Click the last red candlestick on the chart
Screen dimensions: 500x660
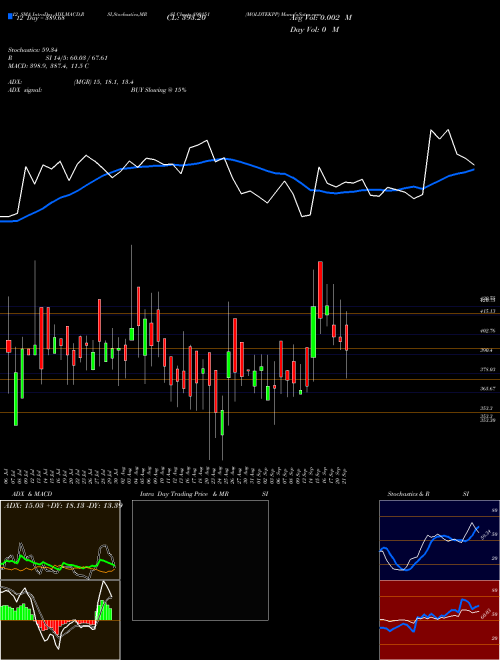346,338
